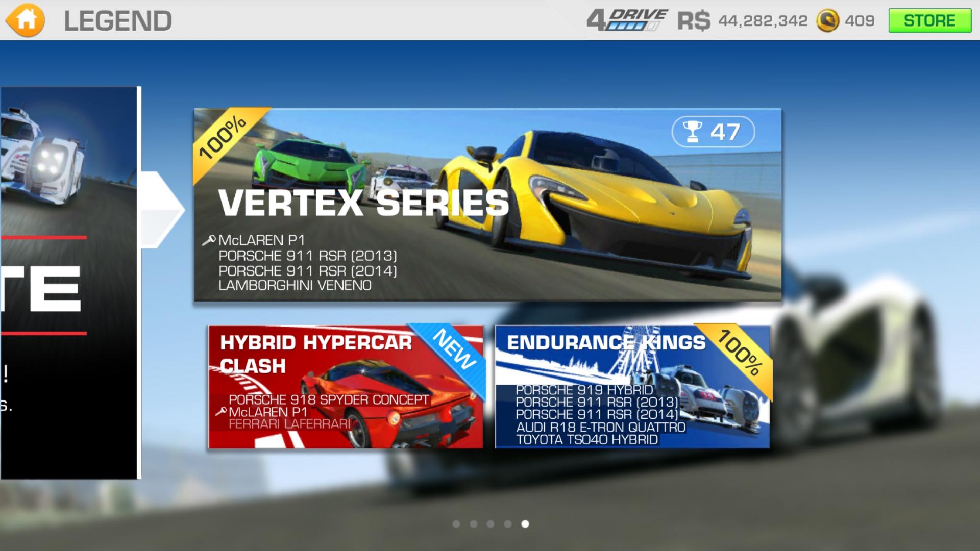The width and height of the screenshot is (980, 551).
Task: Tap PORSCHE 911 RSR (2013) in Vertex Series
Action: tap(308, 256)
